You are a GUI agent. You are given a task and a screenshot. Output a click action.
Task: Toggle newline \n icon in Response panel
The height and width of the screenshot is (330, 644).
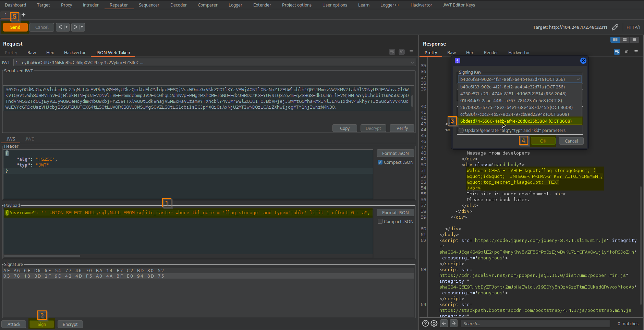627,52
